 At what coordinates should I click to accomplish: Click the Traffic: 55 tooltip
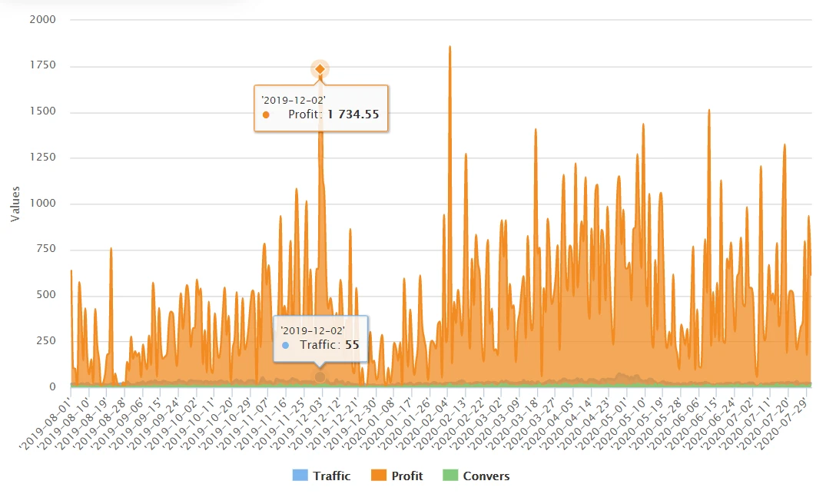[320, 339]
